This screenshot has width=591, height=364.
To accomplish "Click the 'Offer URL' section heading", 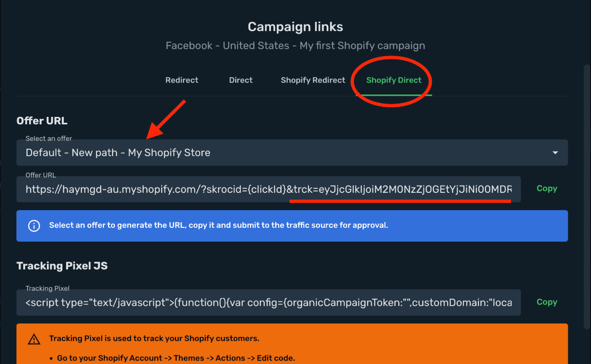I will (x=42, y=121).
